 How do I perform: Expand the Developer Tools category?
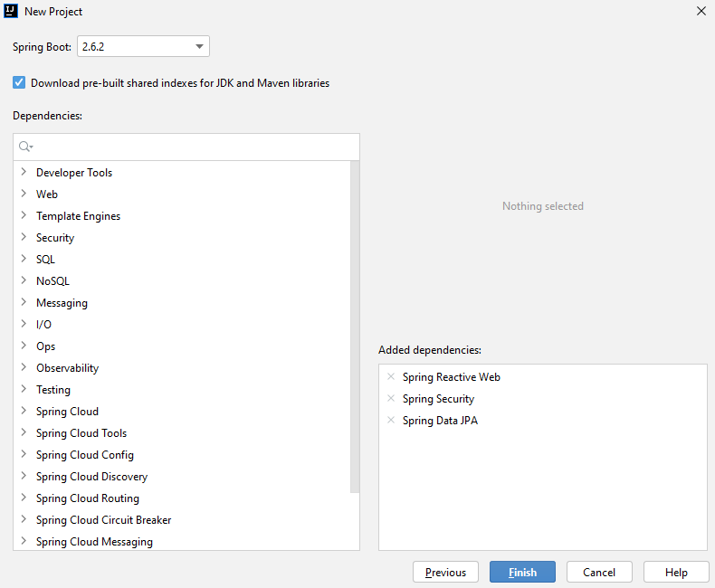(24, 172)
